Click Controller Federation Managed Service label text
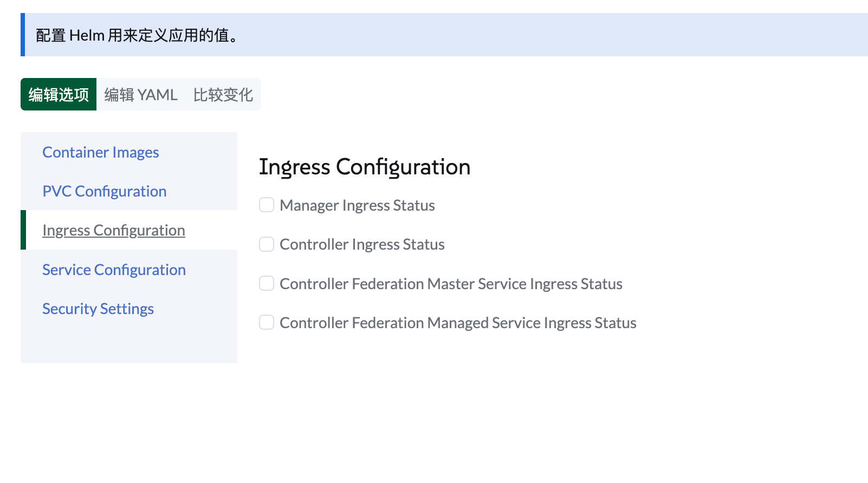Screen dimensions: 868x483 pos(458,323)
